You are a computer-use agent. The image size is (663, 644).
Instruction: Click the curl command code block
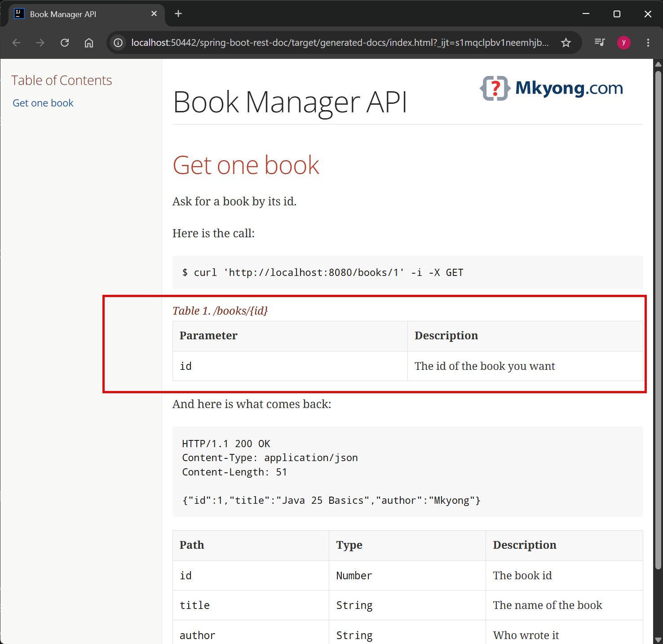(x=408, y=272)
